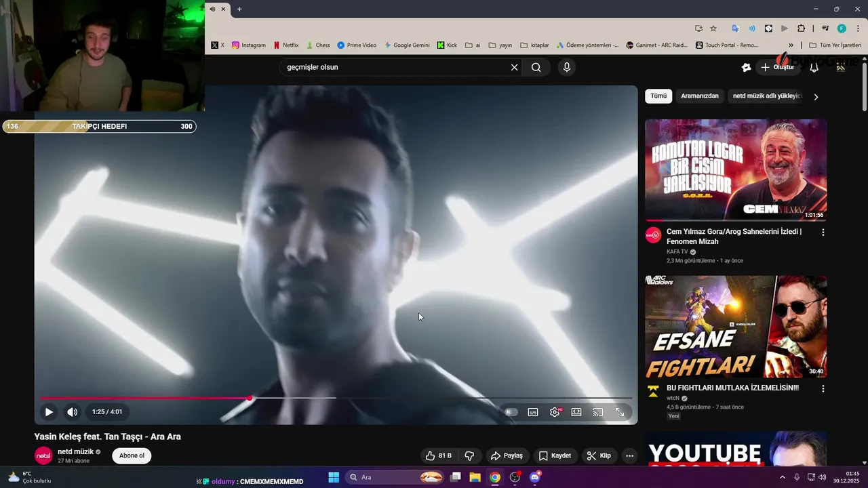Open BU FIGHTLARI MUTLAKA İZLEMELİSİN thumbnail
This screenshot has width=868, height=488.
pyautogui.click(x=736, y=327)
